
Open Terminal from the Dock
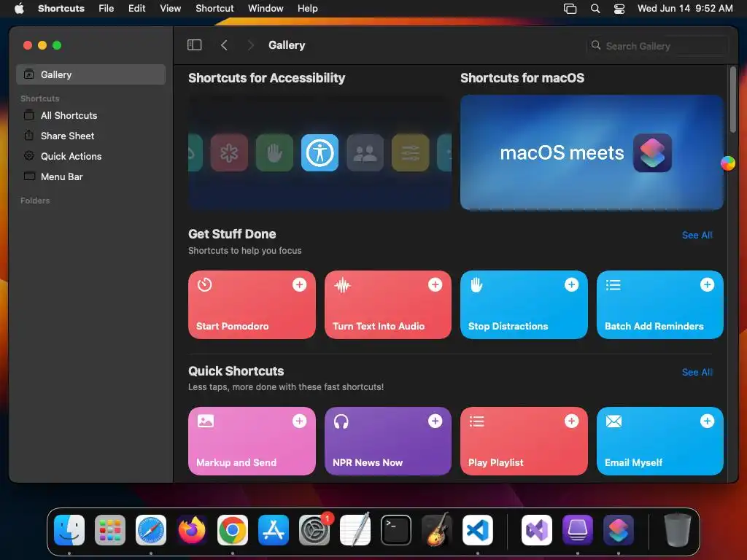tap(396, 530)
